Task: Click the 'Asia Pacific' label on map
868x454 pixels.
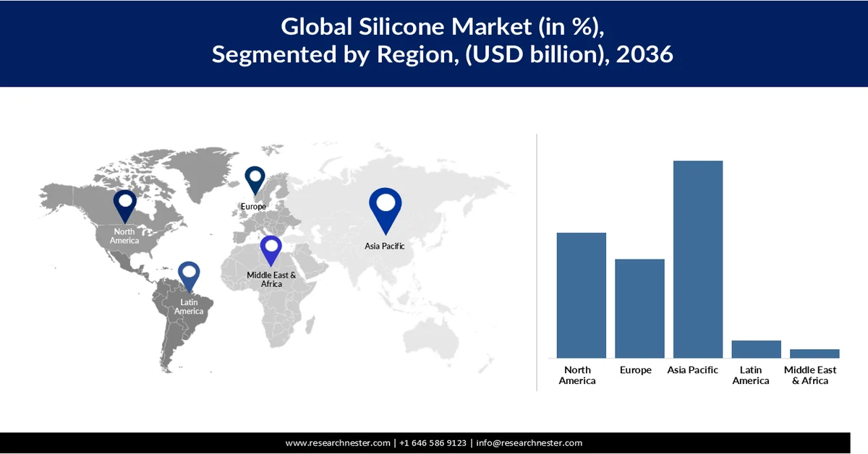Action: coord(384,247)
